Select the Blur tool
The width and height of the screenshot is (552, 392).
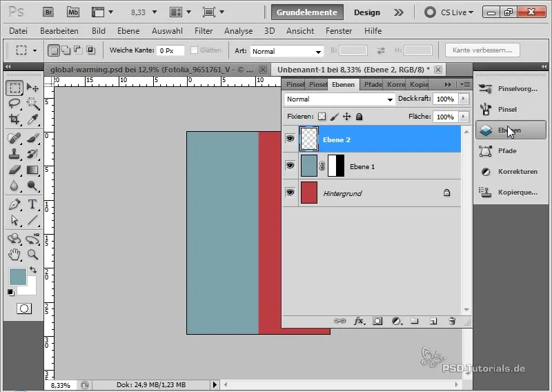14,186
